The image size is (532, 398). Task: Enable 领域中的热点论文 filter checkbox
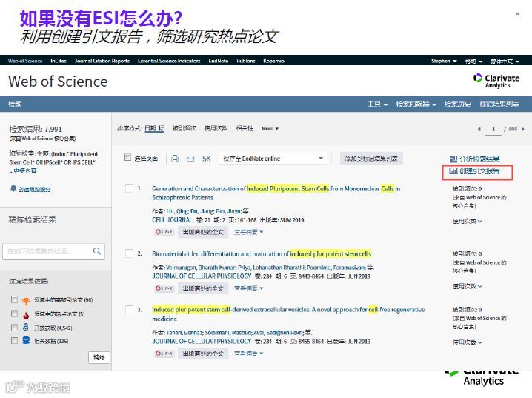point(14,314)
